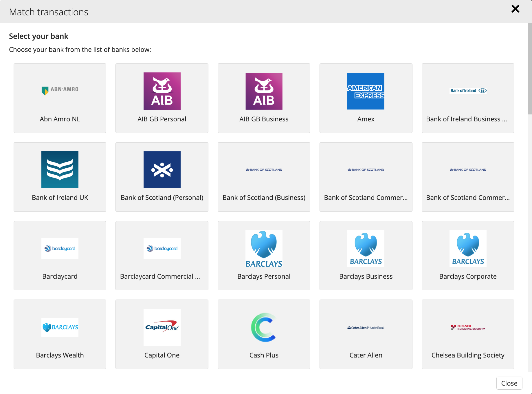Select the Bank of Ireland UK logo
This screenshot has height=394, width=532.
(60, 170)
